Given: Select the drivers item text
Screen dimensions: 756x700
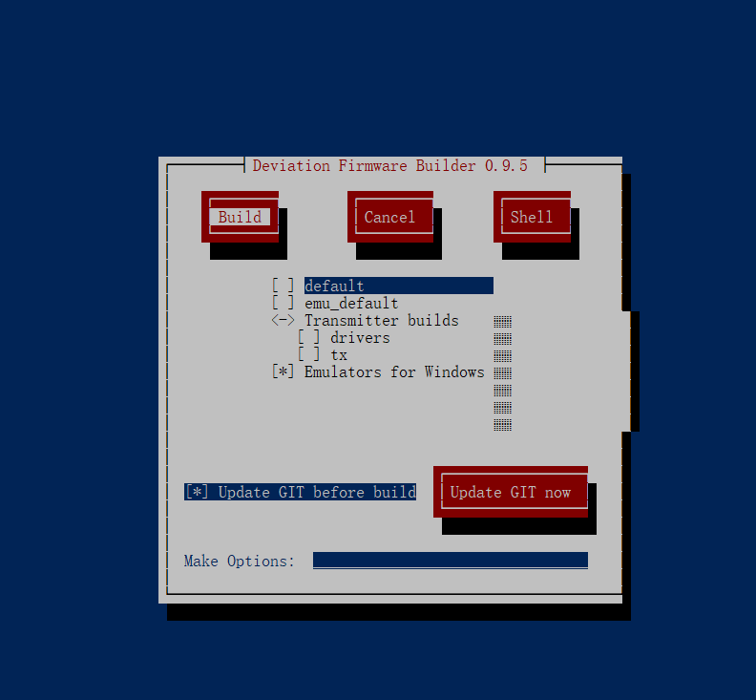Looking at the screenshot, I should pos(360,337).
